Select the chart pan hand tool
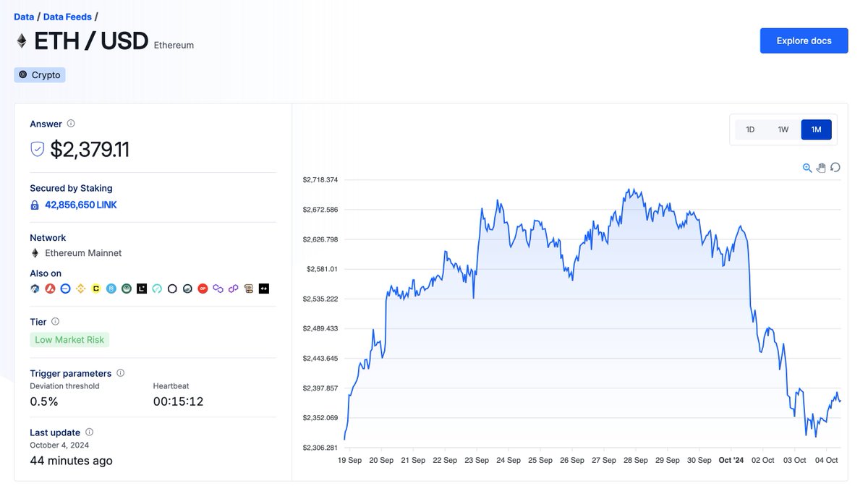 [x=821, y=168]
